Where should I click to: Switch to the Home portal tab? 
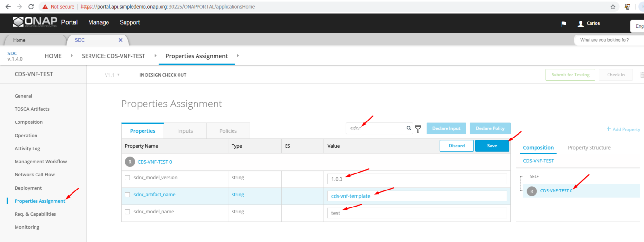(34, 40)
